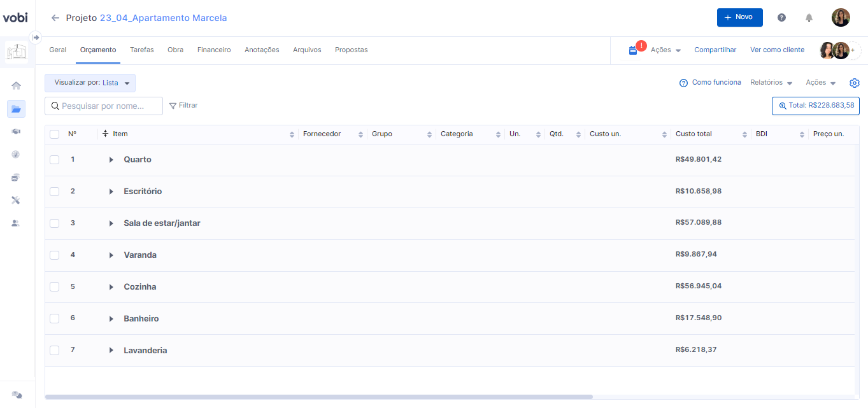Open the notifications bell
Screen dimensions: 868x408
809,18
